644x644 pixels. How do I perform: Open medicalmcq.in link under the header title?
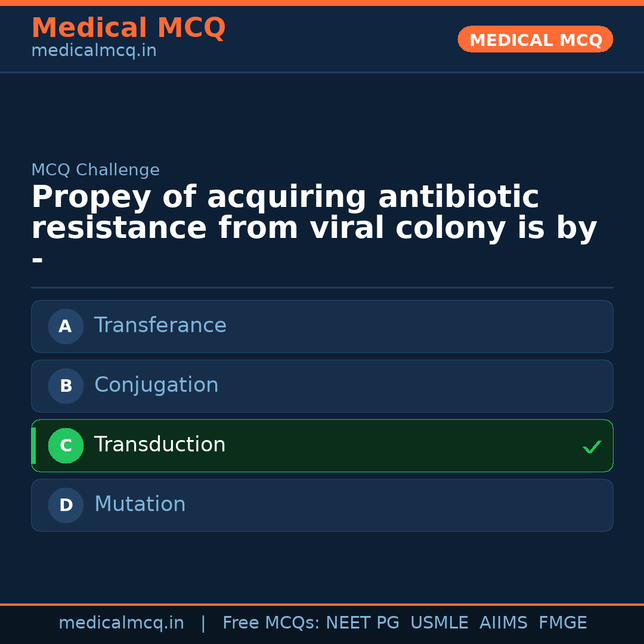(94, 51)
